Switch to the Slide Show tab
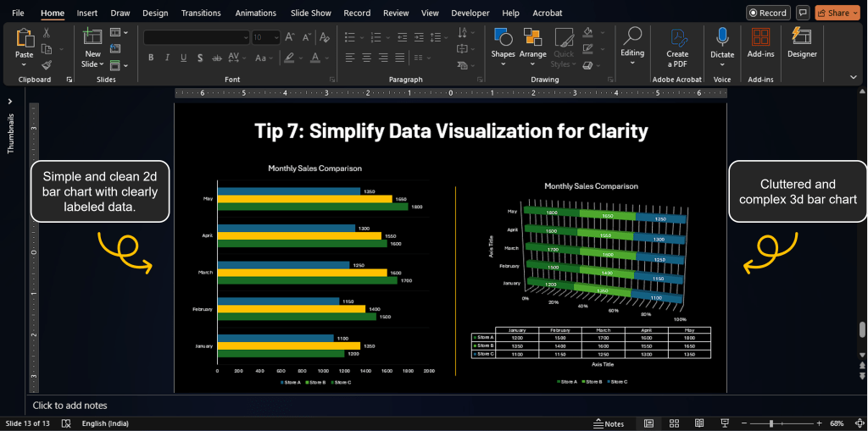This screenshot has height=431, width=868. tap(311, 13)
